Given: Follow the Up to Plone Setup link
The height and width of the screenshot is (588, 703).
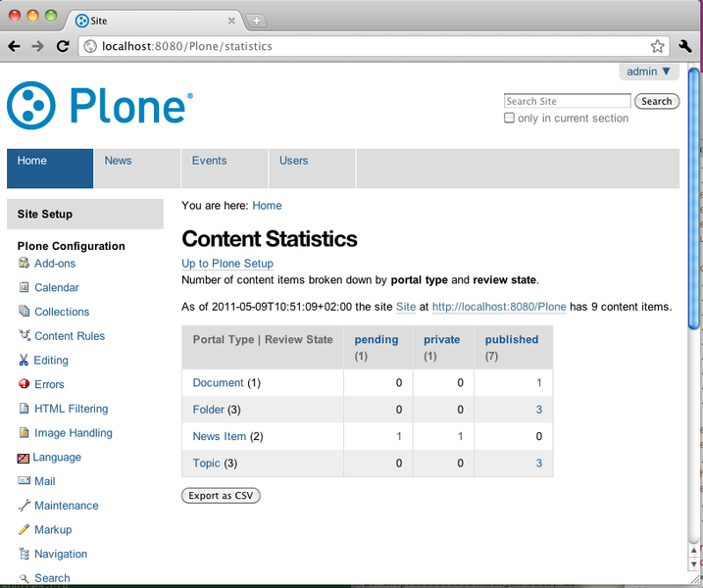Looking at the screenshot, I should 227,264.
